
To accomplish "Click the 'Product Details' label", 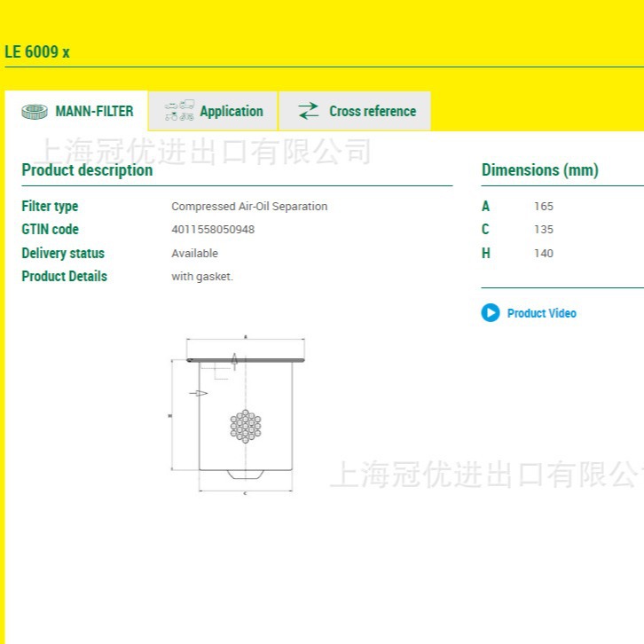I will pyautogui.click(x=64, y=276).
